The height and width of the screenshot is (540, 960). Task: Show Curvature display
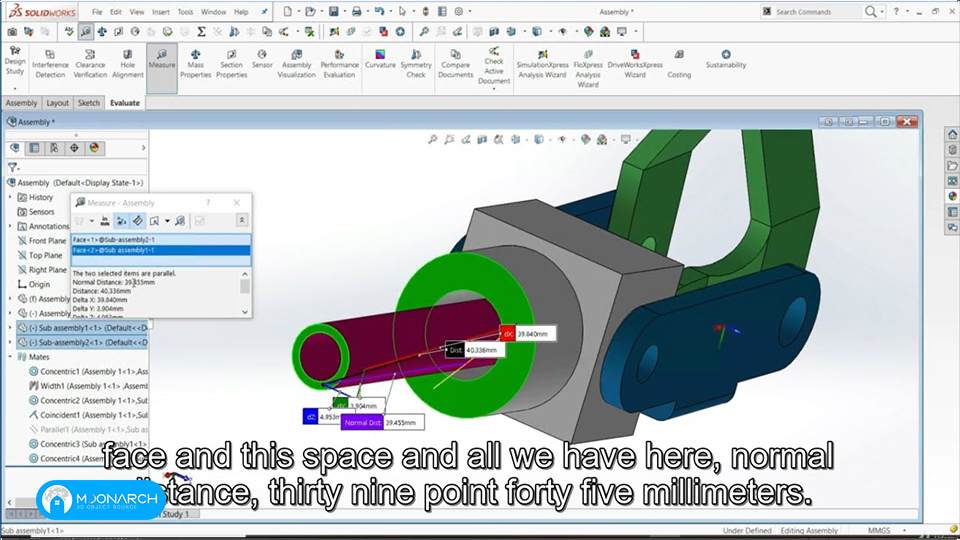(380, 59)
